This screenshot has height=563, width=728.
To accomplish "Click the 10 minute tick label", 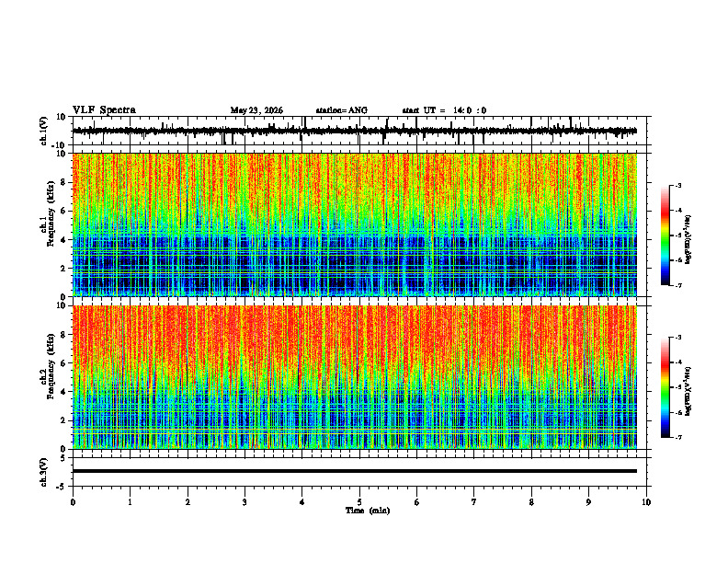I will coord(646,502).
